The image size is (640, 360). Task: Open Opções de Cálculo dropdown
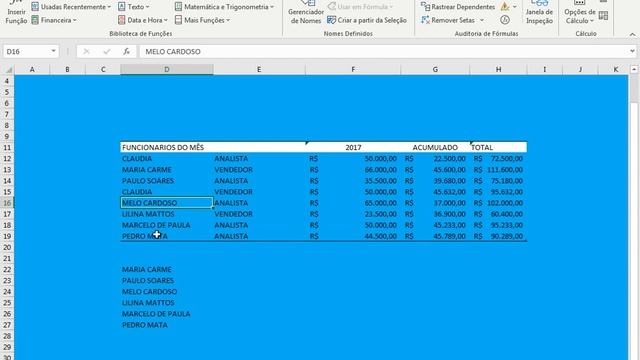tap(580, 13)
